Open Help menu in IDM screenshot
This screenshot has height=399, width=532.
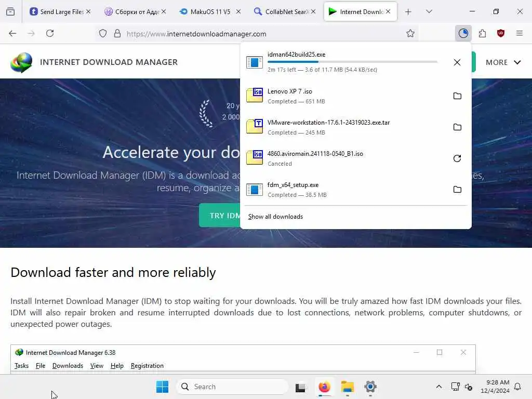(117, 366)
